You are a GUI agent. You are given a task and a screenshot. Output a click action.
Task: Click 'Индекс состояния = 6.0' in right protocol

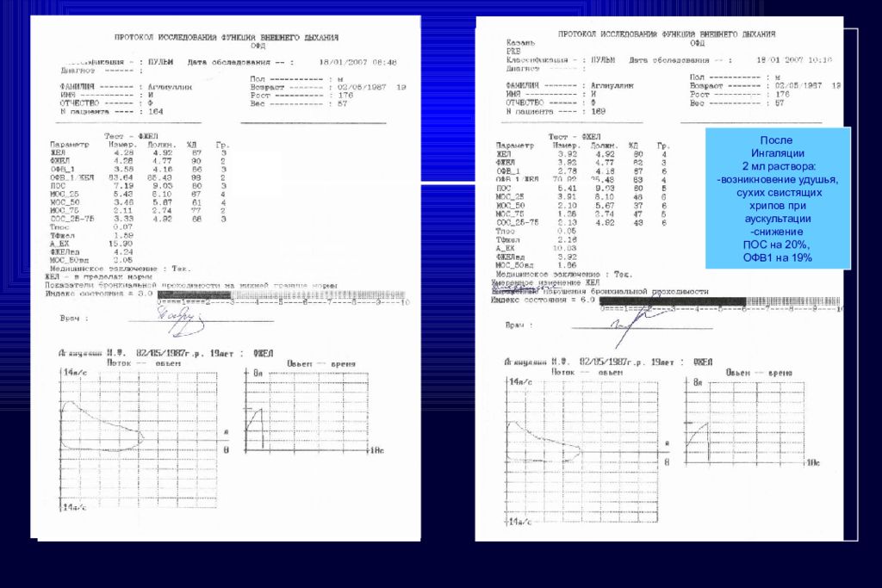pos(543,300)
